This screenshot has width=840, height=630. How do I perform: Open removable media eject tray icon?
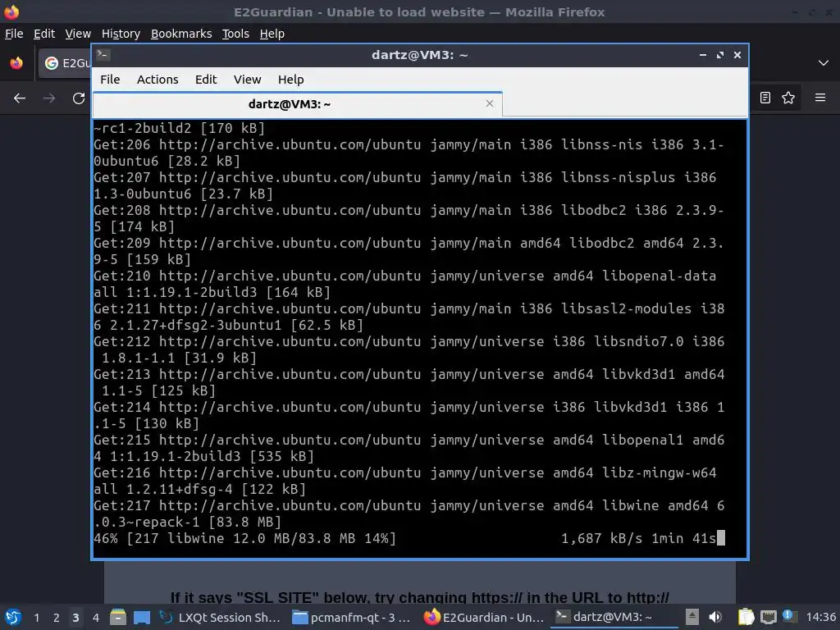point(692,617)
